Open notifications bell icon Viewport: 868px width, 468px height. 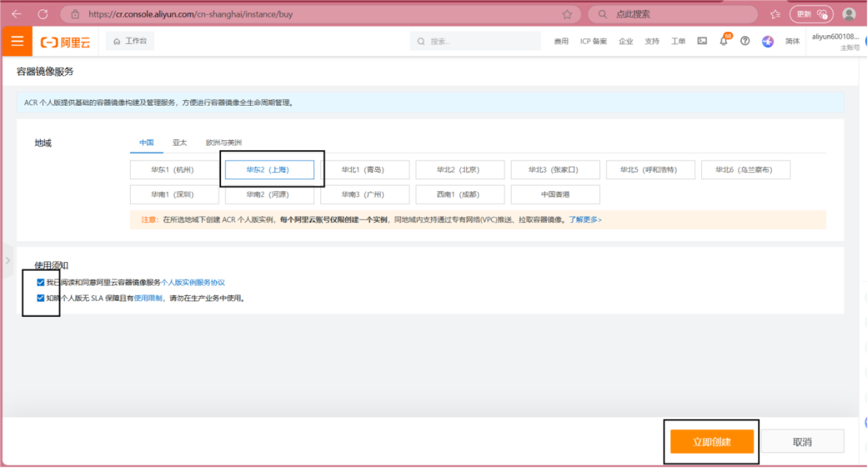pyautogui.click(x=724, y=41)
